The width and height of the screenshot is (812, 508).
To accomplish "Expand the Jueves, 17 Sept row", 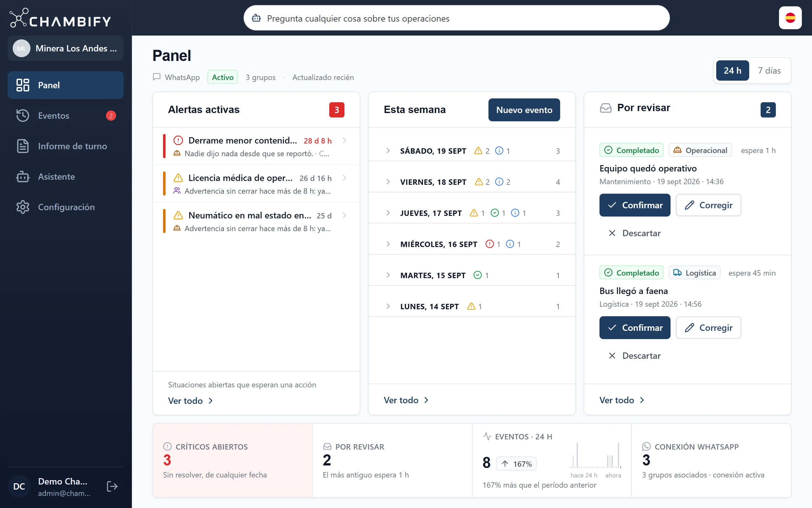I will (x=472, y=213).
